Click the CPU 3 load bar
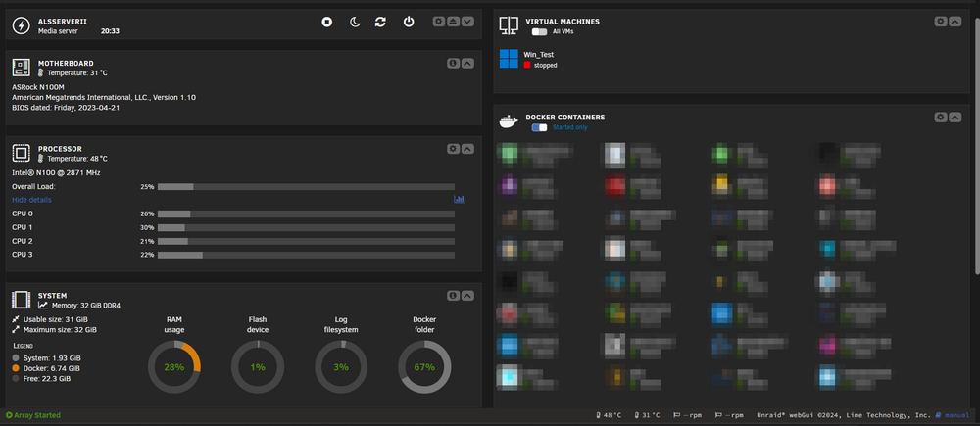 pos(306,255)
